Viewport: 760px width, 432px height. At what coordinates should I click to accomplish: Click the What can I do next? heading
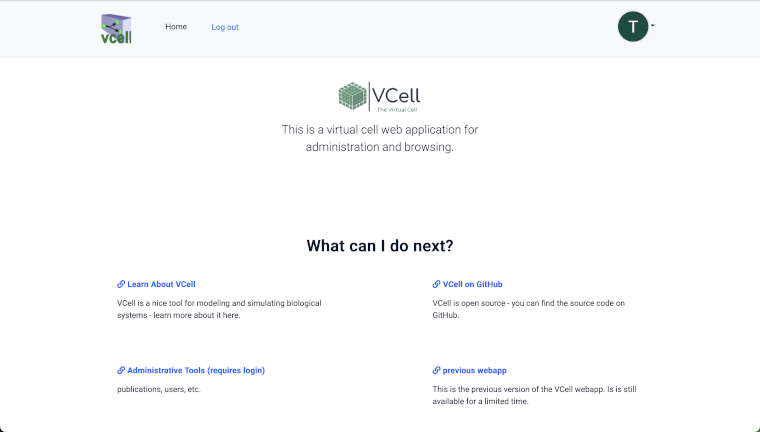tap(380, 246)
